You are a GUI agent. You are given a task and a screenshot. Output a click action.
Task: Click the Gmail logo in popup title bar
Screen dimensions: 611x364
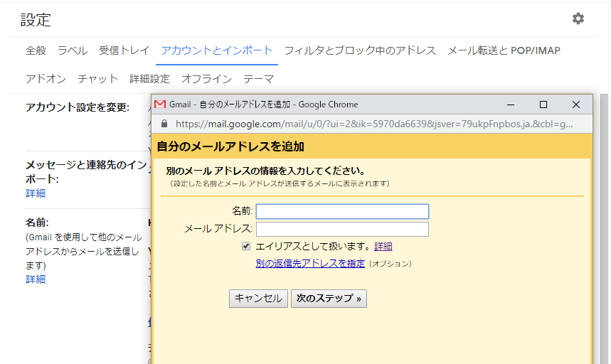pos(161,105)
